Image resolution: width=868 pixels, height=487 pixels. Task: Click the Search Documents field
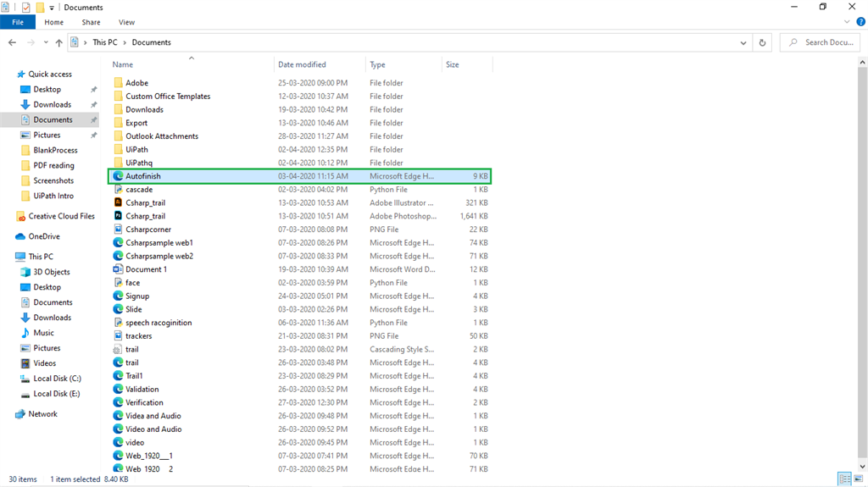point(820,42)
